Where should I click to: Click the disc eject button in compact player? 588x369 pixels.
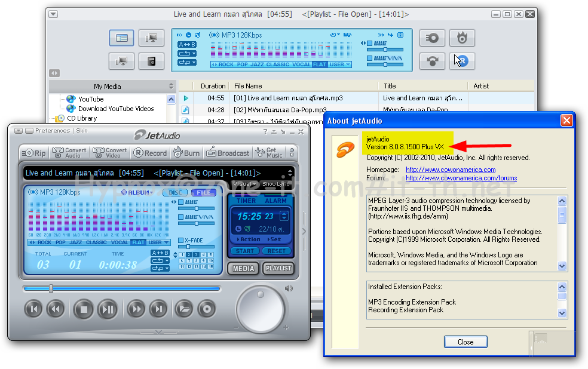pyautogui.click(x=207, y=309)
